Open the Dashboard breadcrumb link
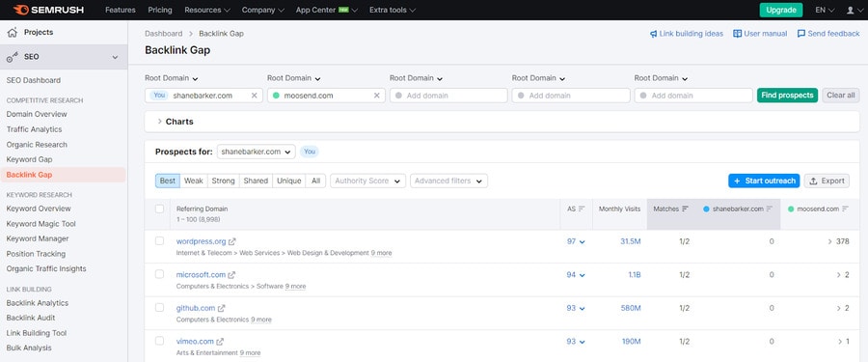 tap(163, 33)
